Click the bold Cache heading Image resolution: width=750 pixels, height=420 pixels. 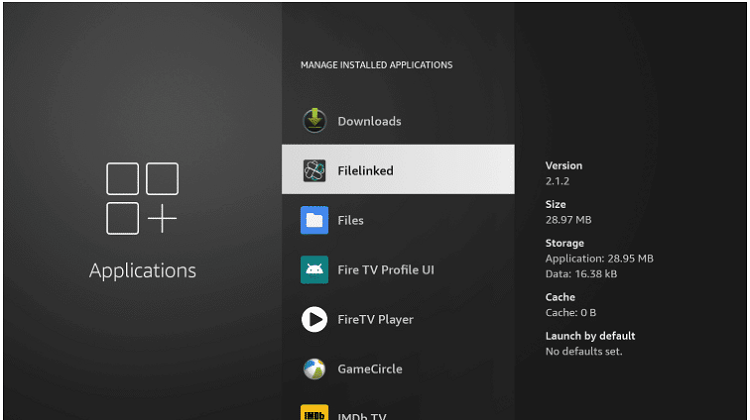click(x=560, y=297)
